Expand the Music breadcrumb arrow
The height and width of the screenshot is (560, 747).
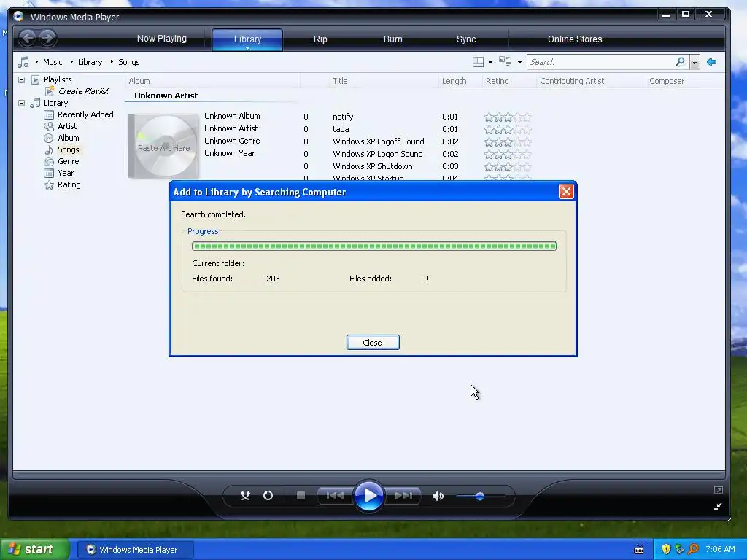[x=36, y=62]
